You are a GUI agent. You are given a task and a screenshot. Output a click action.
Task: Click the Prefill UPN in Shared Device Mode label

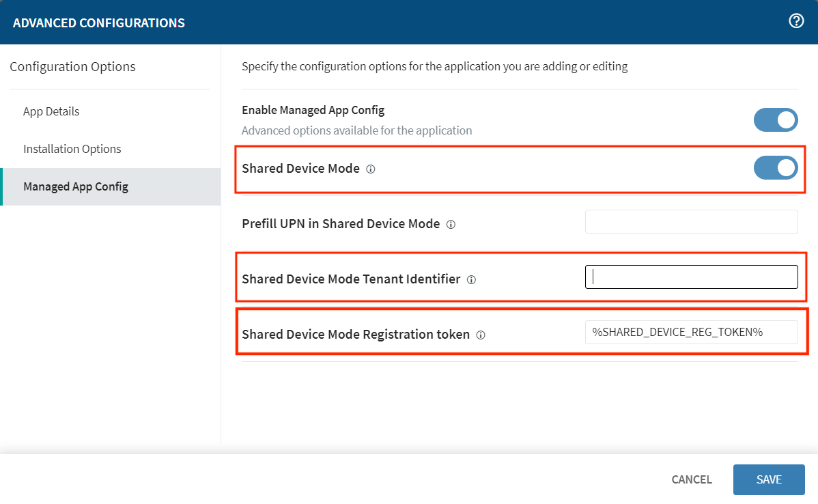[341, 224]
